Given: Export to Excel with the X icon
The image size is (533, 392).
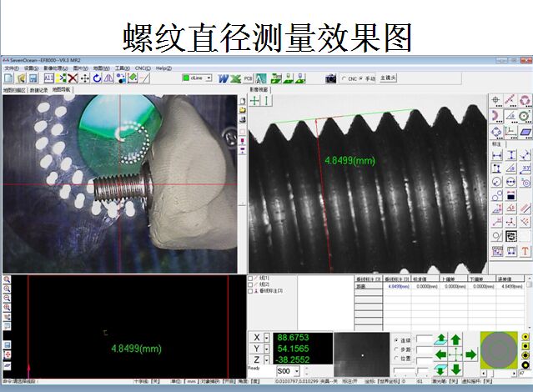Looking at the screenshot, I should click(x=235, y=78).
